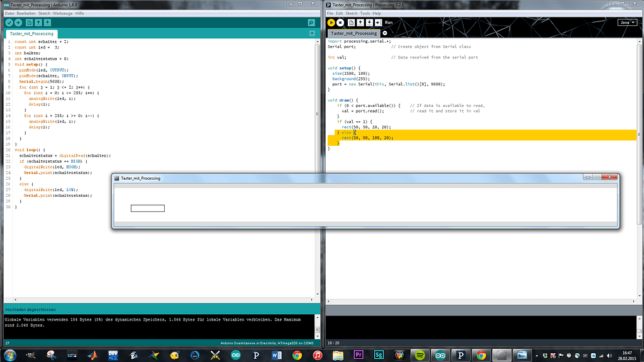
Task: Click the pinned Chrome icon in taskbar
Action: point(297,355)
